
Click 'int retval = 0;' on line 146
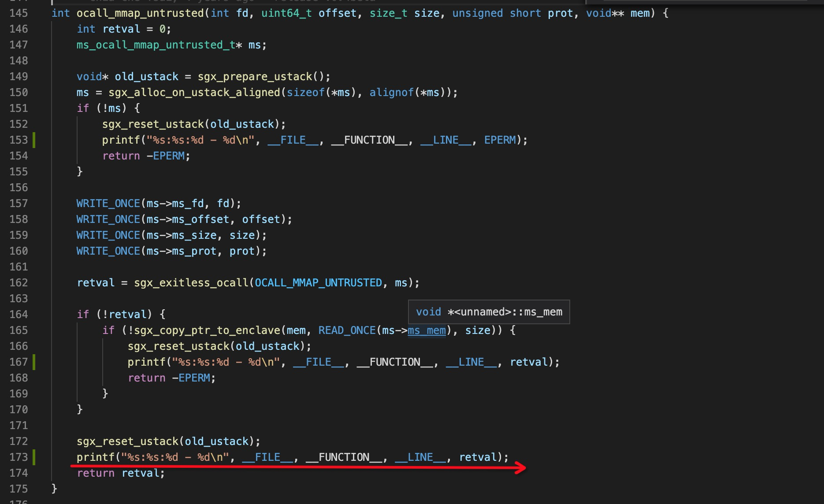124,29
